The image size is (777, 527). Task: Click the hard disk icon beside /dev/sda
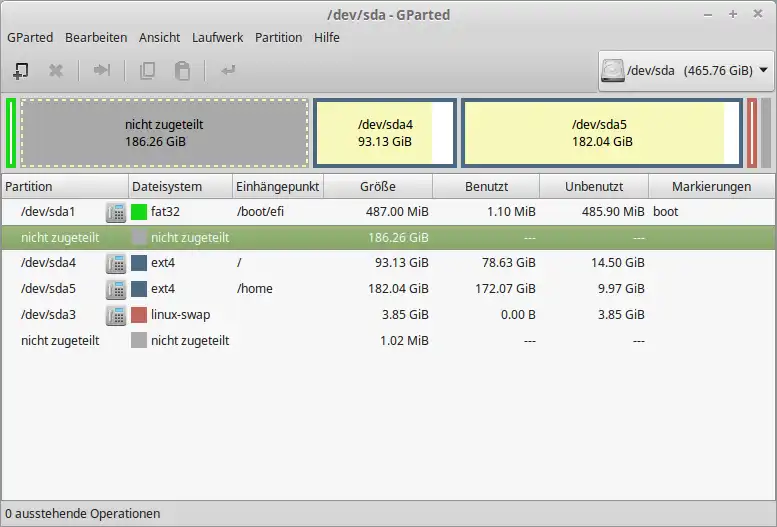(x=612, y=70)
